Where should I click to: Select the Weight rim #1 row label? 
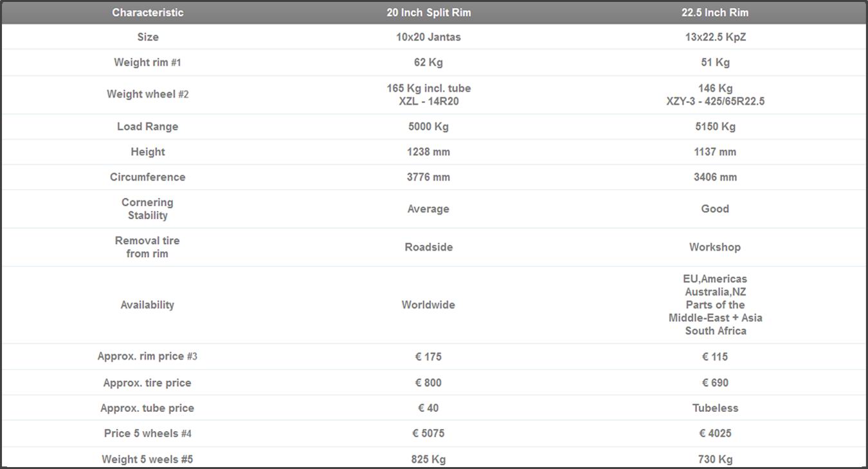pos(147,62)
